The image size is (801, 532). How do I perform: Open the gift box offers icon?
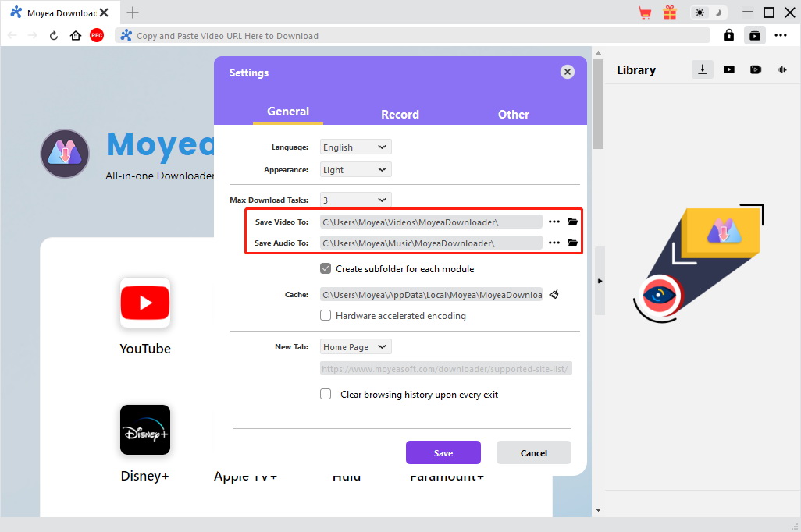tap(670, 12)
